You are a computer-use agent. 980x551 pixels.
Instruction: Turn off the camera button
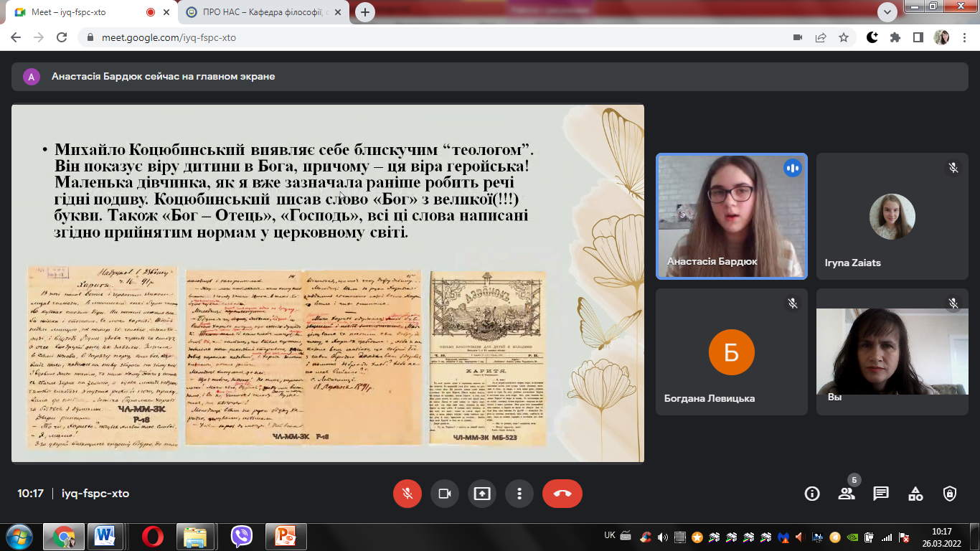pyautogui.click(x=445, y=494)
